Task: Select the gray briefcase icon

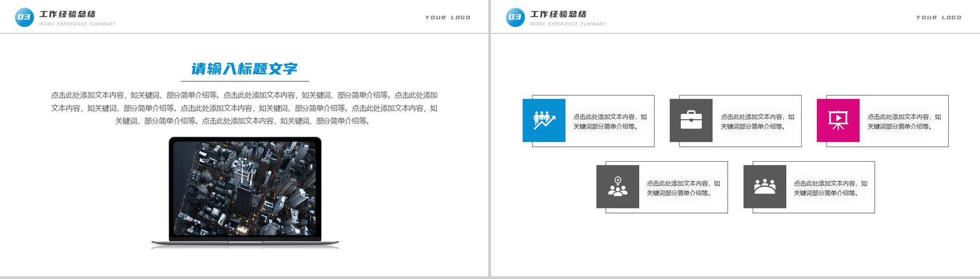Action: click(x=691, y=120)
